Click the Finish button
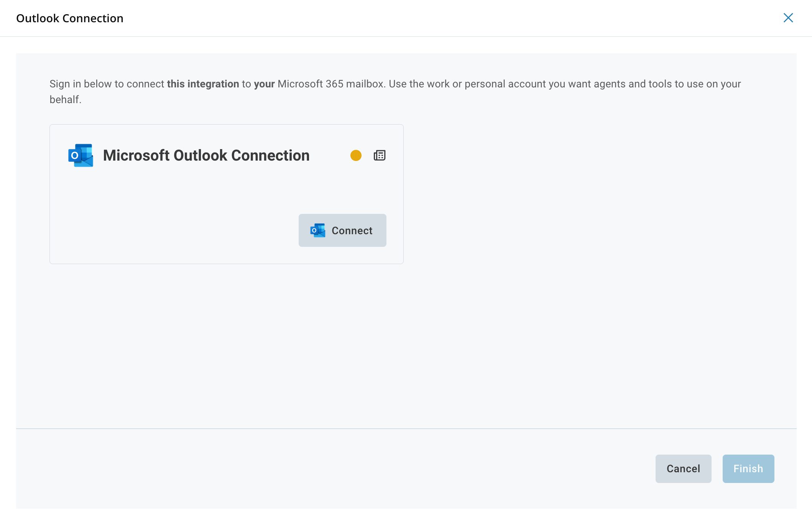 [748, 468]
